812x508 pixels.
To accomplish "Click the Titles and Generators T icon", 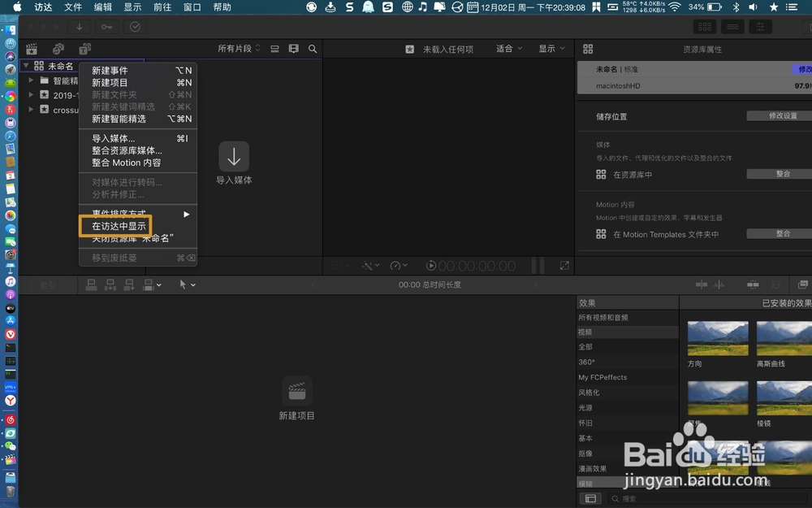I will click(x=85, y=49).
